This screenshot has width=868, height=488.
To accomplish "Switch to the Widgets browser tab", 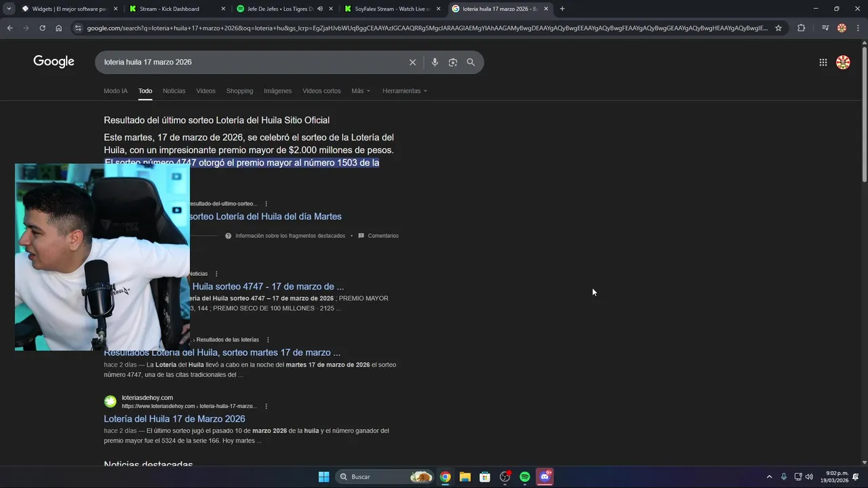I will click(70, 9).
